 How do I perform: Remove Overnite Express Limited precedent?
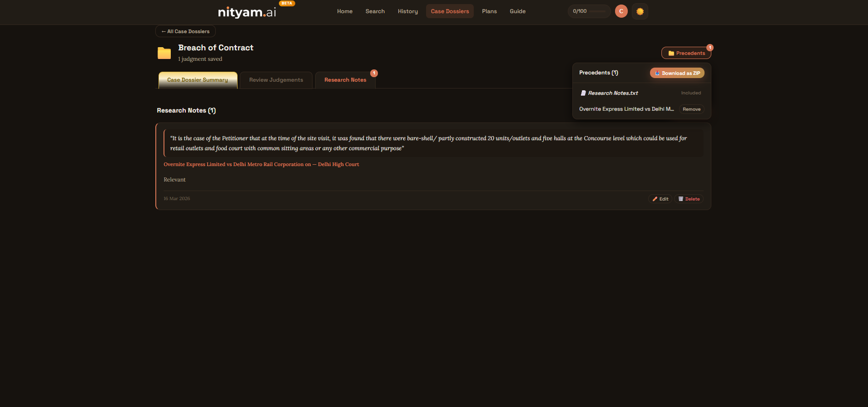(x=691, y=109)
